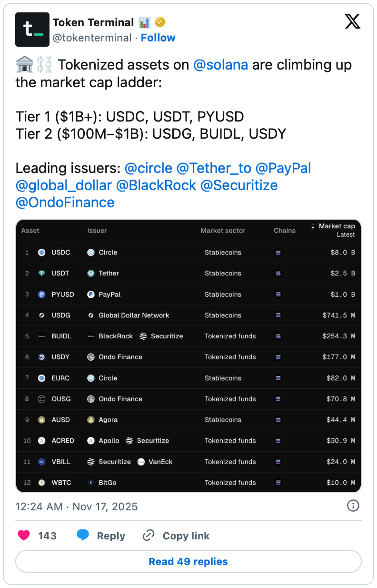Screen dimensions: 377x588
Task: Open the tokenized assets table image
Action: pyautogui.click(x=188, y=356)
